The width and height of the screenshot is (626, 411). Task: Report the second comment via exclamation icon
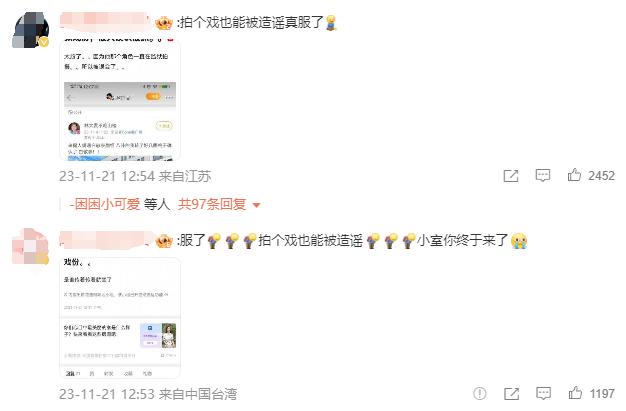479,393
